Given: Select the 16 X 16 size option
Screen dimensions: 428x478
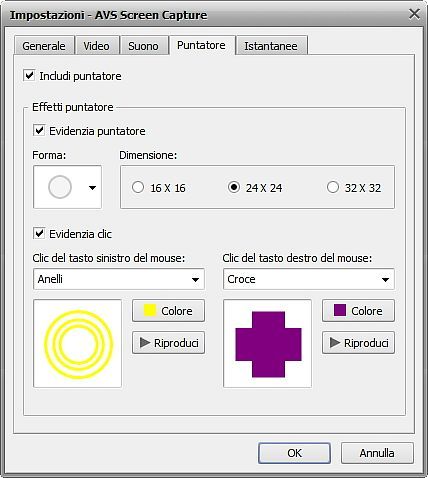Looking at the screenshot, I should pos(138,187).
